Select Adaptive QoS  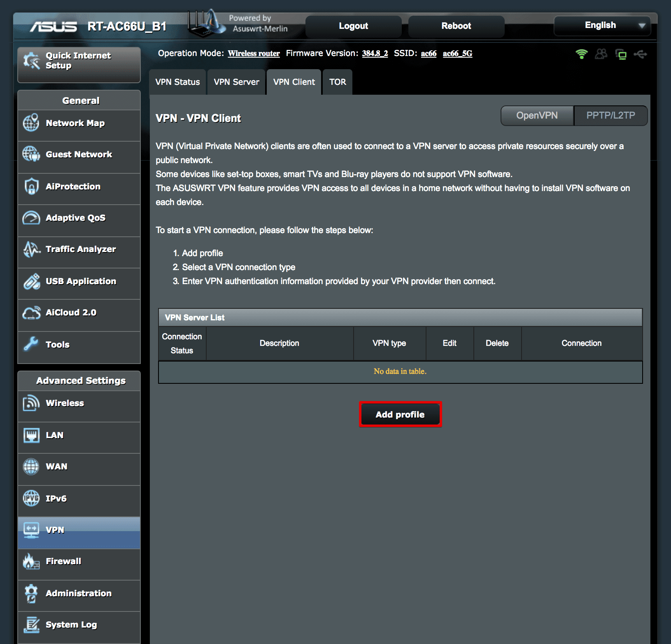[x=75, y=218]
